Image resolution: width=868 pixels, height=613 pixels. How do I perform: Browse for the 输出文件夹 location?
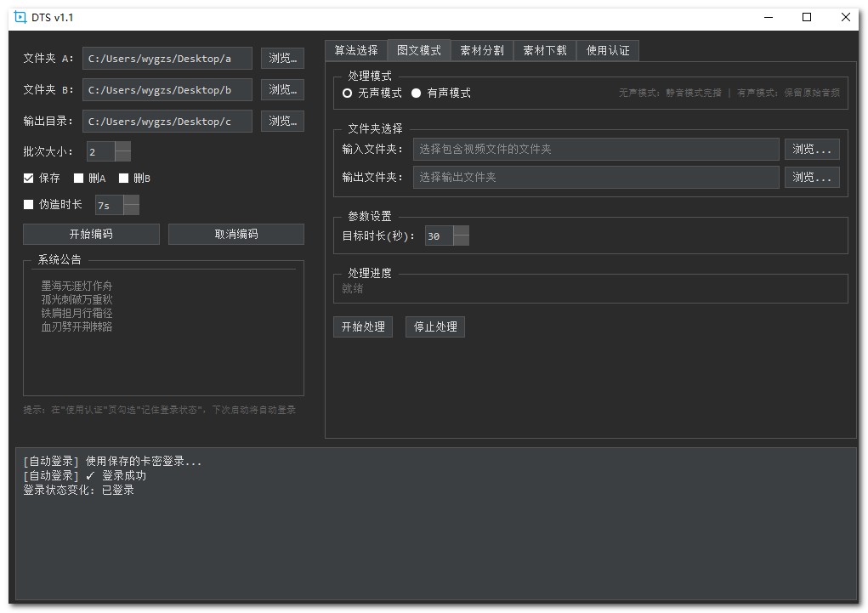(811, 178)
